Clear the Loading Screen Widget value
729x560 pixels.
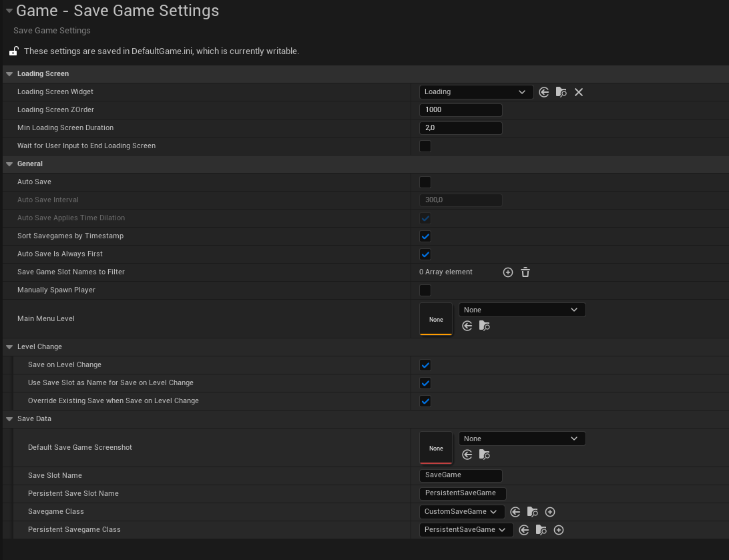point(579,92)
